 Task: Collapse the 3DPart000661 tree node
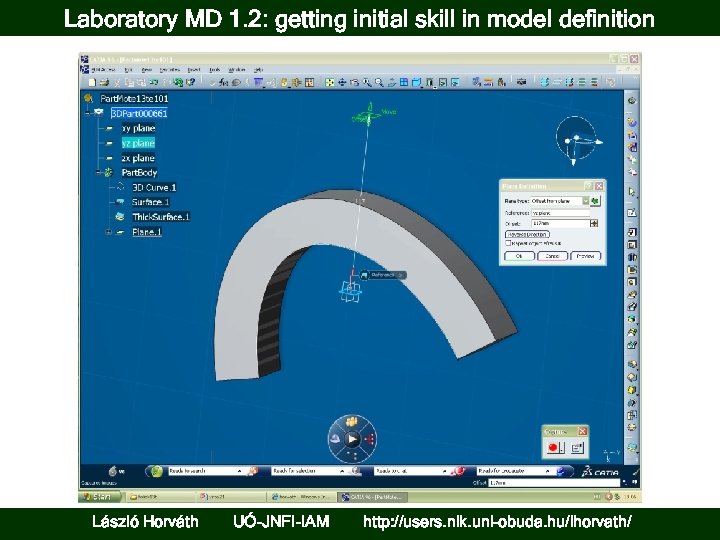pyautogui.click(x=87, y=112)
